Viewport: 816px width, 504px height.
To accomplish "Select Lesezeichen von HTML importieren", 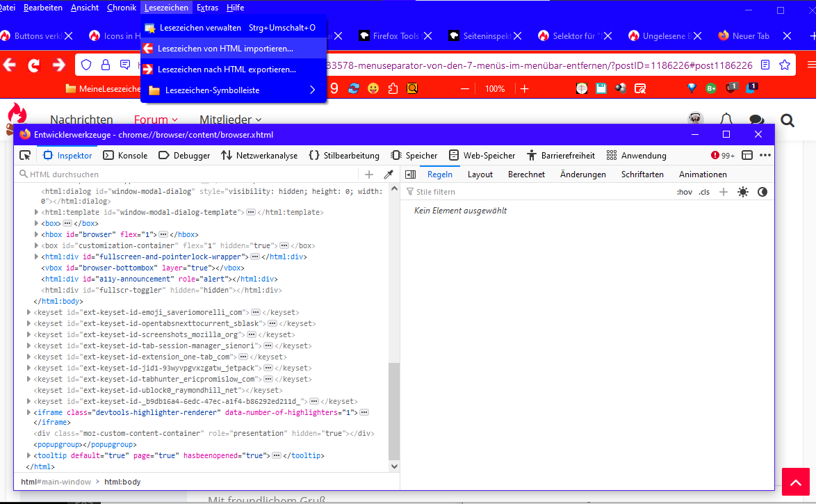I will [x=225, y=49].
